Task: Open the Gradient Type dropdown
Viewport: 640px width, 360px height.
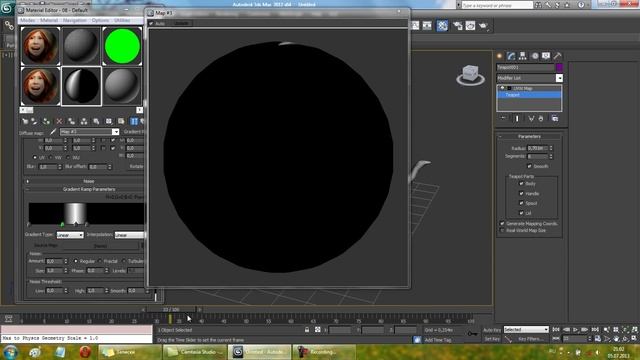Action: (x=70, y=235)
